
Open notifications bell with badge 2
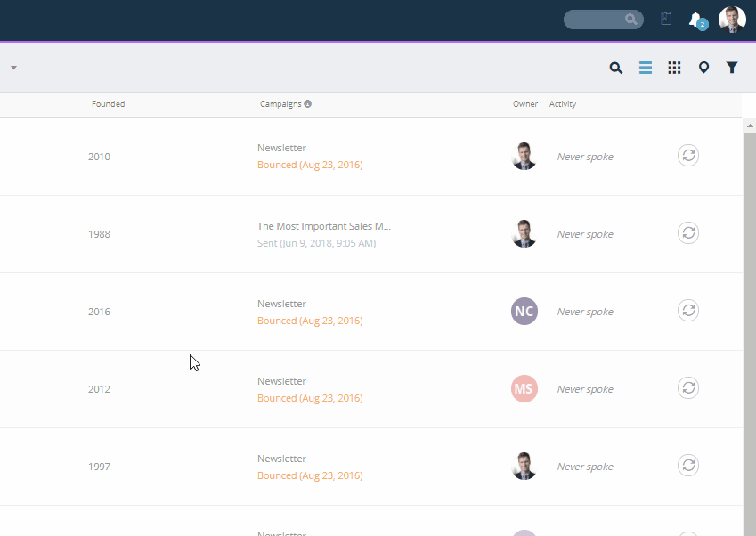pyautogui.click(x=697, y=20)
